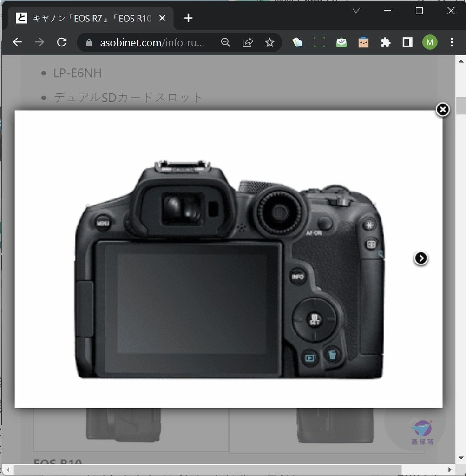Screen dimensions: 466x476
Task: Close the browser window
Action: (451, 11)
